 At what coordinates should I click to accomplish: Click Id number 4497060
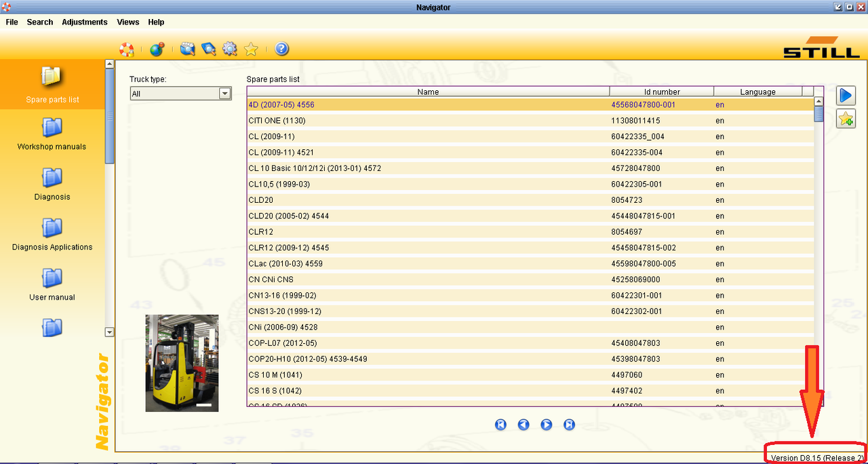627,375
